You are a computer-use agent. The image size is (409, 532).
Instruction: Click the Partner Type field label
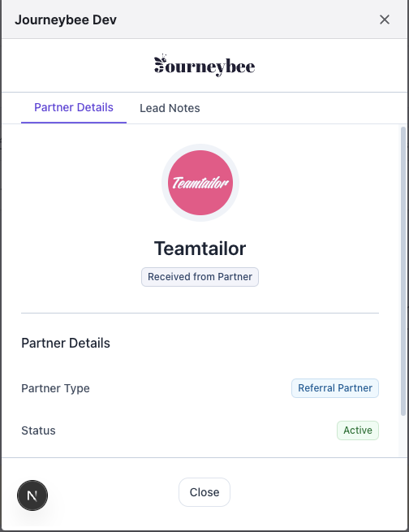(55, 388)
